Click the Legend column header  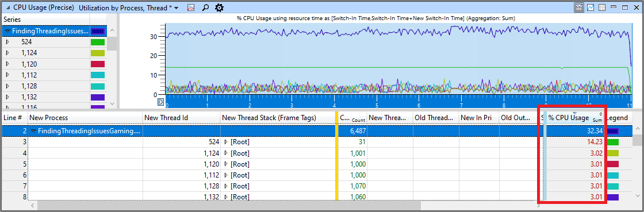pos(618,118)
